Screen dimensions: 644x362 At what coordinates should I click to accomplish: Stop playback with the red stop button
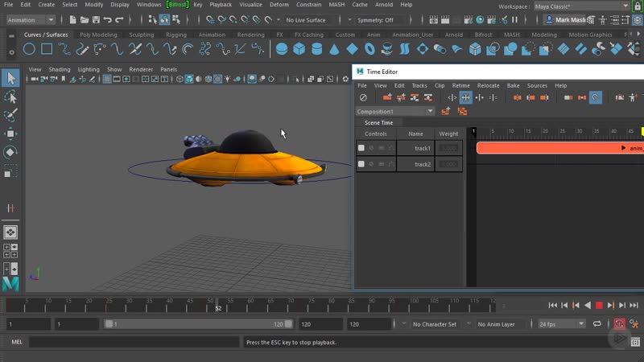[x=599, y=306]
